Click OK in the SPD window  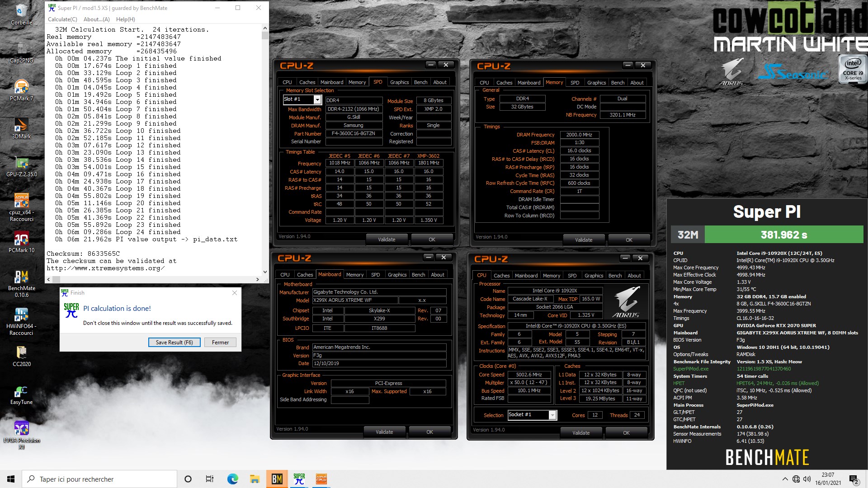(432, 239)
